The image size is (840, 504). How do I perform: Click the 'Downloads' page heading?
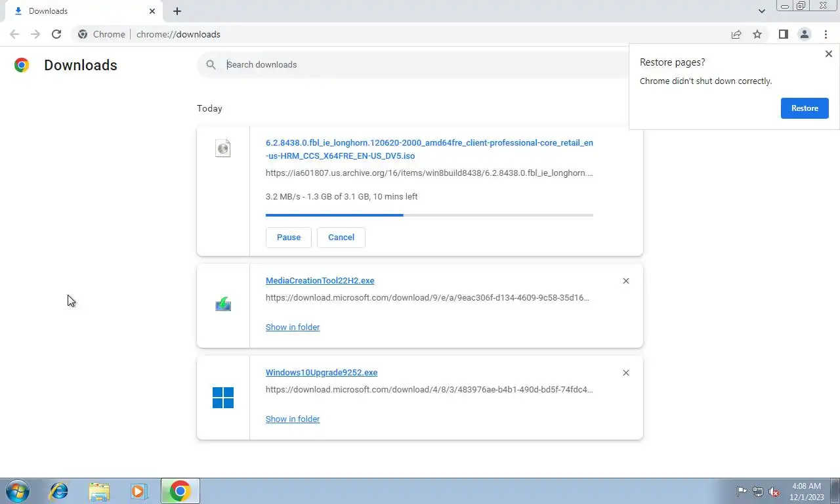click(81, 65)
